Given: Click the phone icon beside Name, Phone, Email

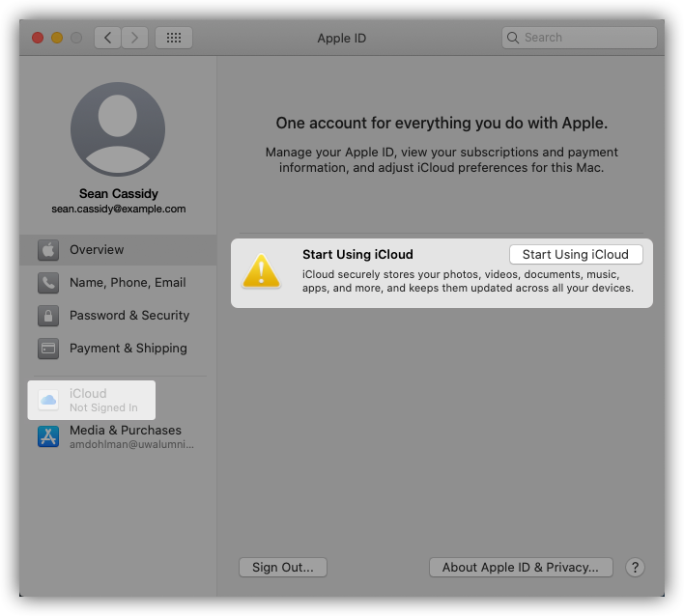Looking at the screenshot, I should click(48, 283).
